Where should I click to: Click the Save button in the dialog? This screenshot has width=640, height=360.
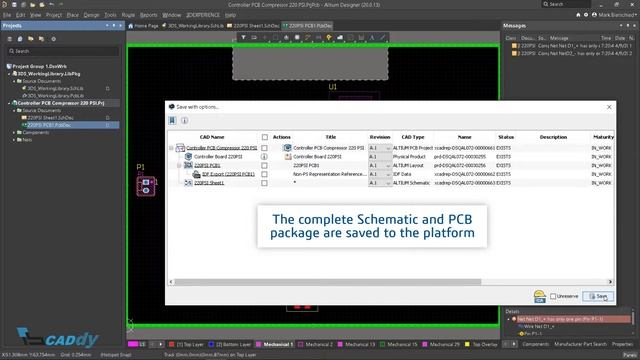click(x=598, y=296)
